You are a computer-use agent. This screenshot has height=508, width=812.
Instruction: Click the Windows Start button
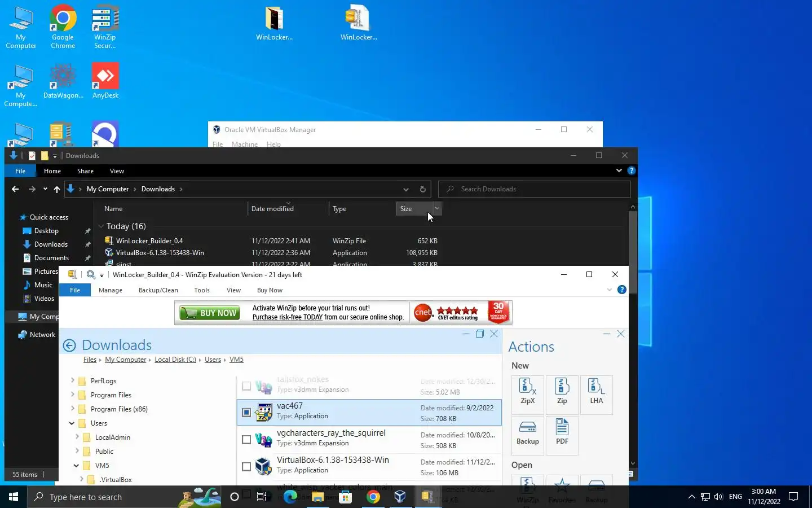[14, 497]
